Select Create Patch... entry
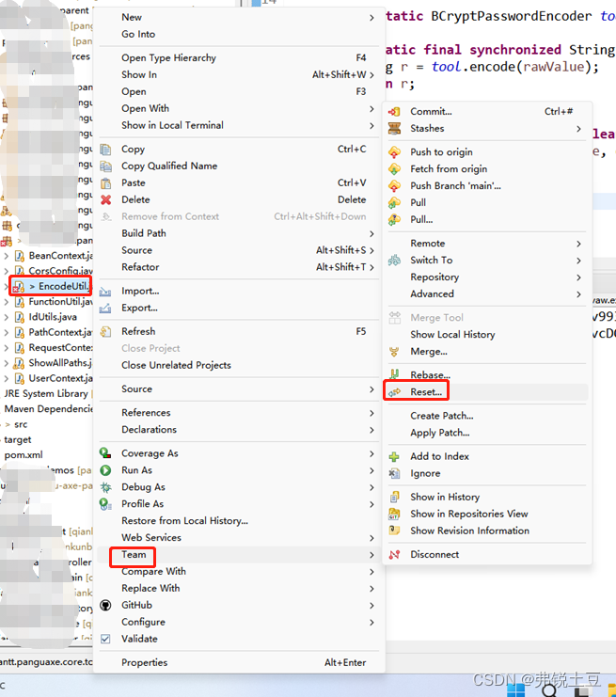616x697 pixels. coord(487,416)
